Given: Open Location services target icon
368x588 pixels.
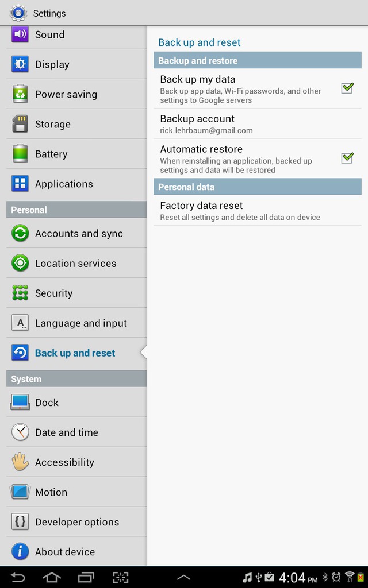Looking at the screenshot, I should click(x=20, y=263).
